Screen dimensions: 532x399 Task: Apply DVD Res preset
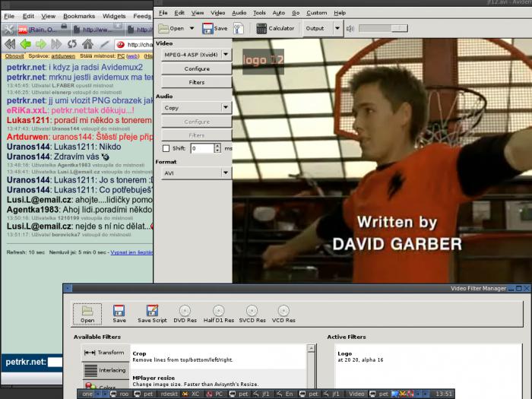185,314
